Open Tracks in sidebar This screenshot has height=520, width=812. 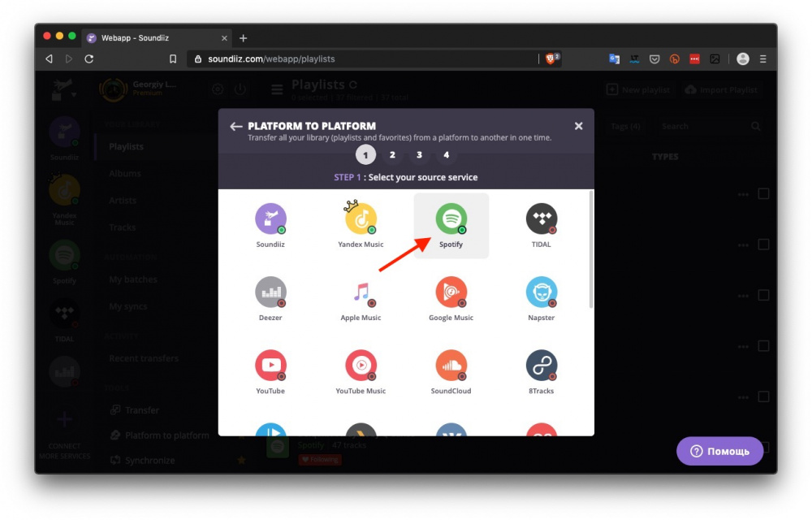click(x=123, y=227)
